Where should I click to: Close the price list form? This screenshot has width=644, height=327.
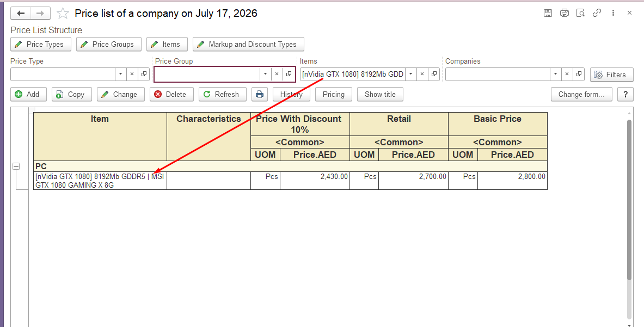coord(629,13)
